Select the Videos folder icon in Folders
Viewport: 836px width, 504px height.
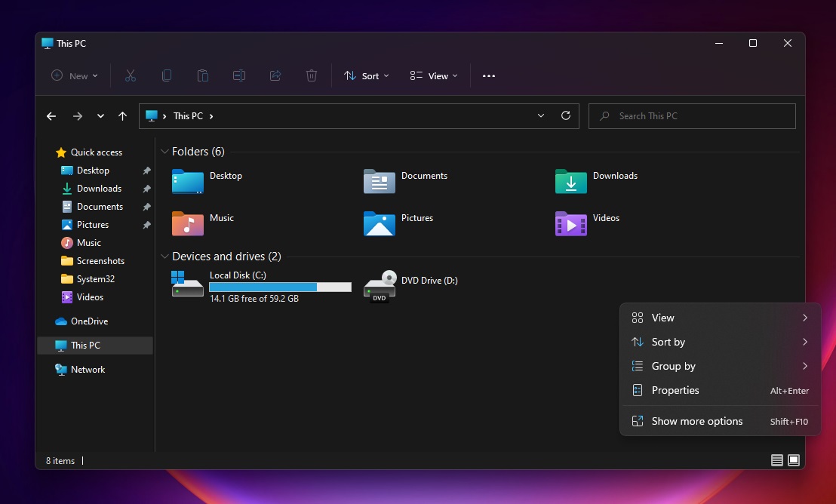pyautogui.click(x=571, y=223)
